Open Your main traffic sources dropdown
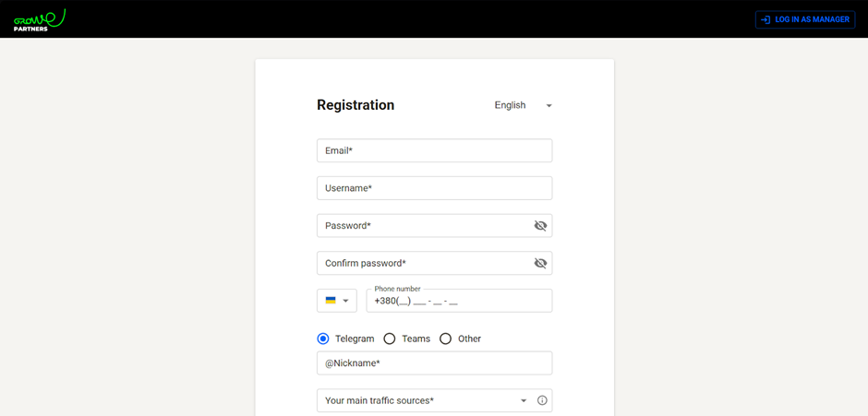This screenshot has width=868, height=416. pos(423,400)
